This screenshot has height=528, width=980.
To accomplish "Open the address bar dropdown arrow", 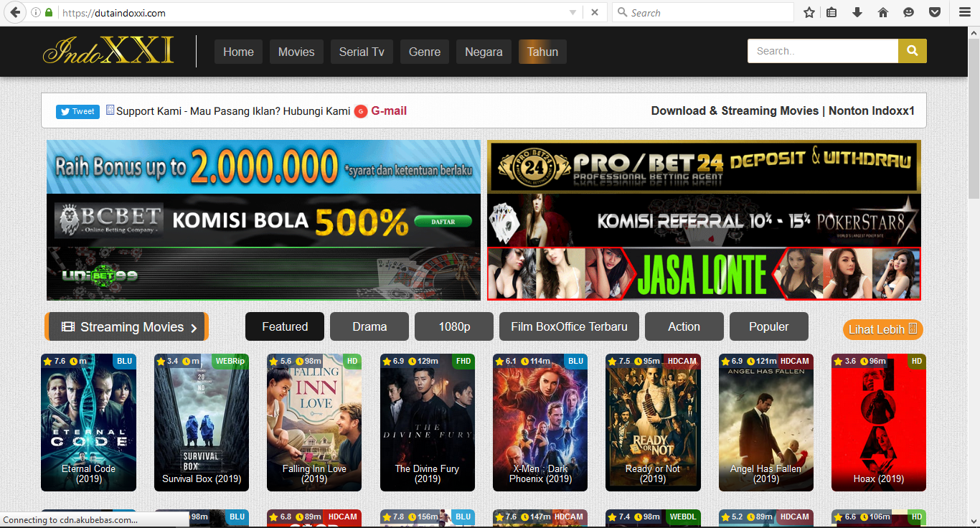I will click(x=574, y=12).
